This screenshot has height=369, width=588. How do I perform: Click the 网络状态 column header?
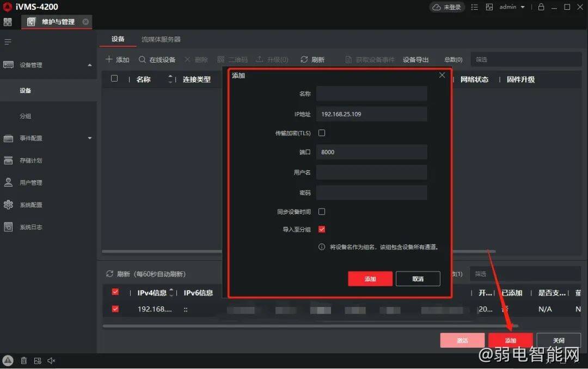pyautogui.click(x=474, y=79)
